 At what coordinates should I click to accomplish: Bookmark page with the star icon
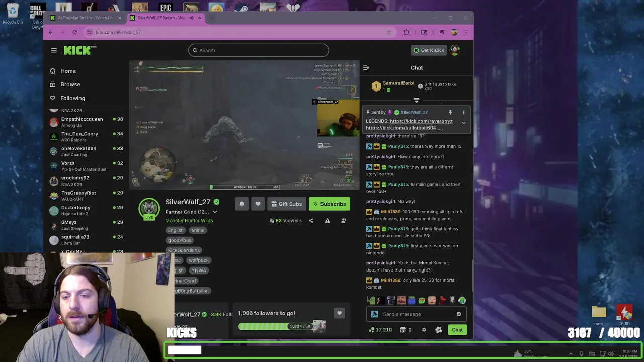tap(389, 32)
